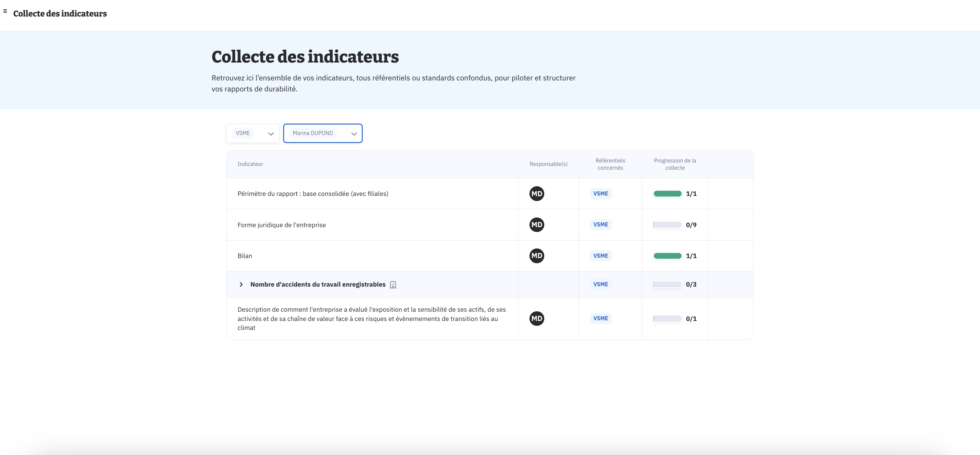Click VSME badge on Forme juridique row
This screenshot has width=980, height=455.
click(x=600, y=225)
